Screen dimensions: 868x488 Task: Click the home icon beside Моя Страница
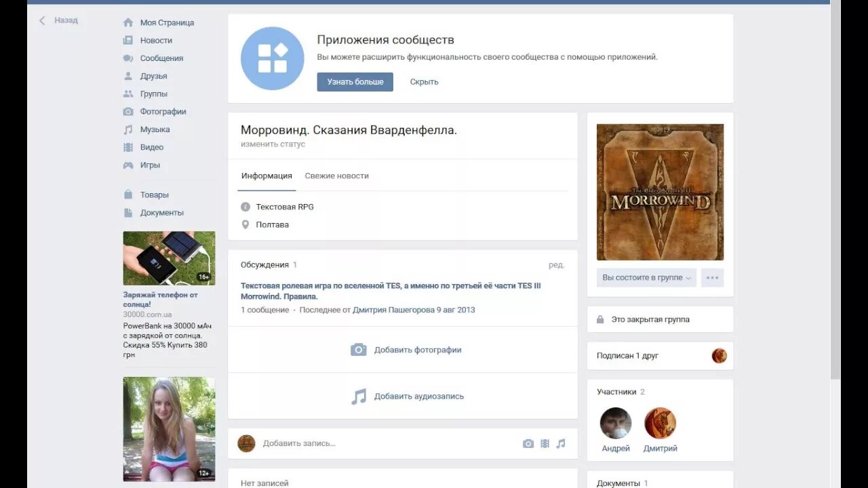point(128,22)
